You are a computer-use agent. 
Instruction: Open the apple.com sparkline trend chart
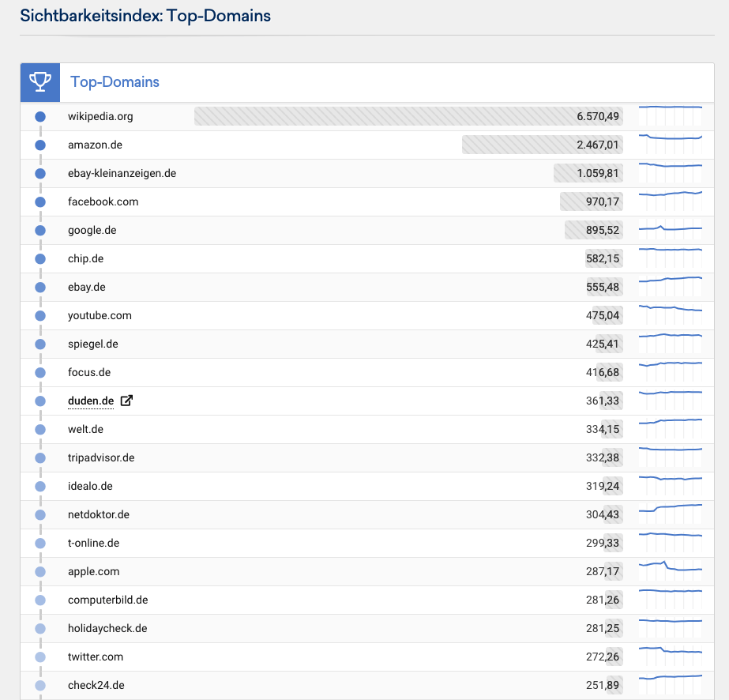[x=671, y=570]
